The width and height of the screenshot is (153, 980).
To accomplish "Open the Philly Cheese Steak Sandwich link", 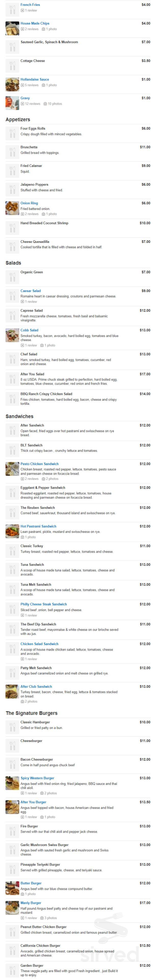I will point(44,604).
